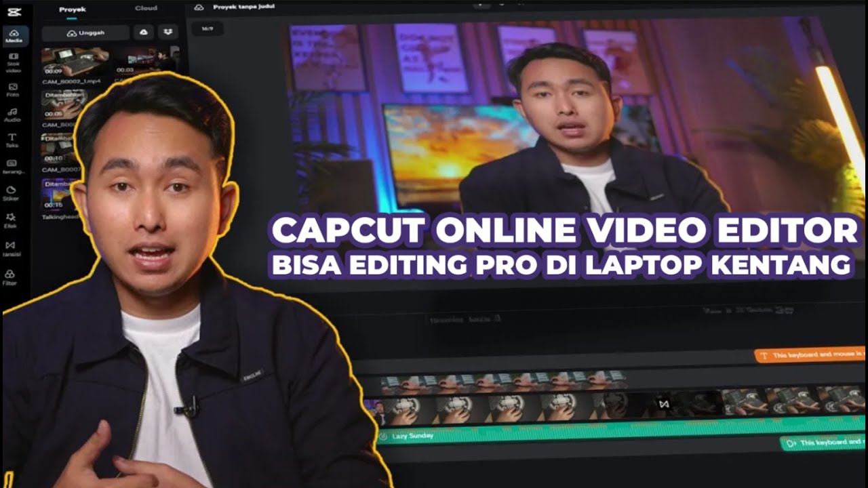This screenshot has width=868, height=488.
Task: Select the upper overlay video clip
Action: [502, 382]
